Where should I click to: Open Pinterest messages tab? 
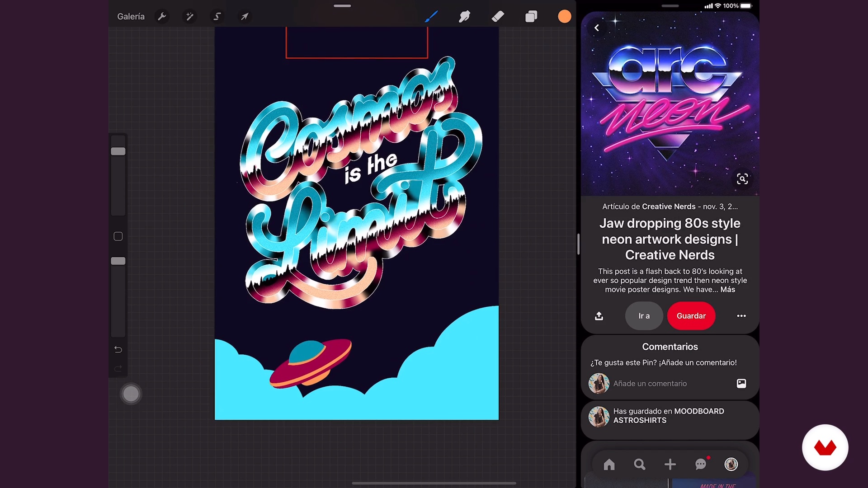(701, 465)
